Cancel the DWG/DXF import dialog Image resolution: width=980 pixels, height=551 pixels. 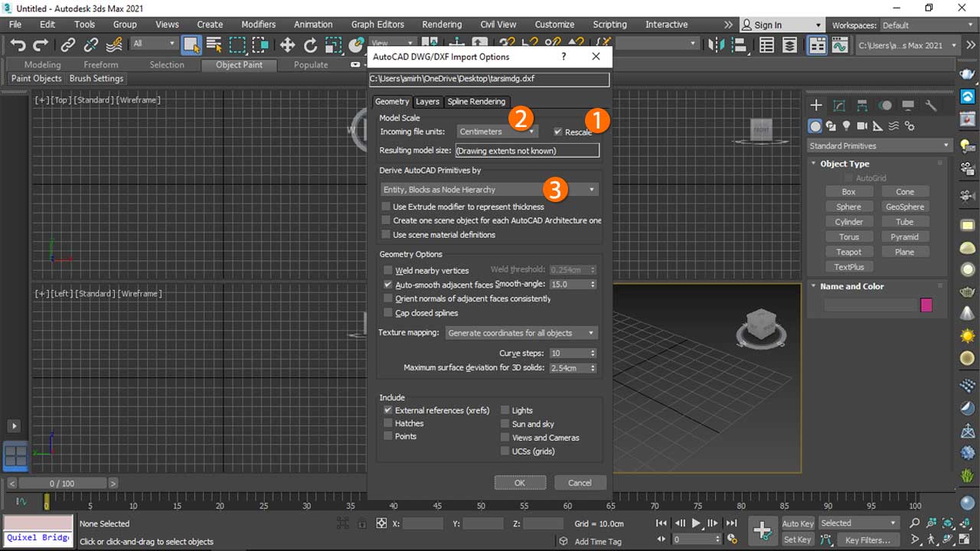coord(580,483)
